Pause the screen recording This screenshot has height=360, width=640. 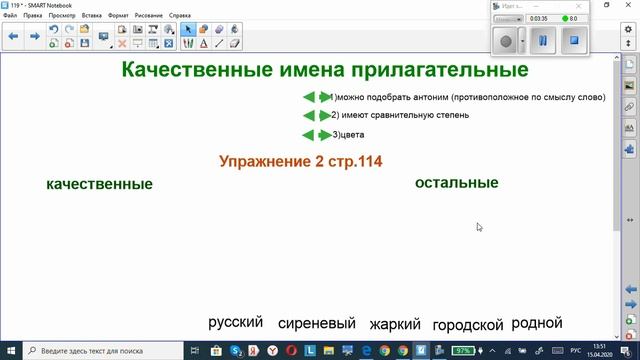(x=542, y=41)
